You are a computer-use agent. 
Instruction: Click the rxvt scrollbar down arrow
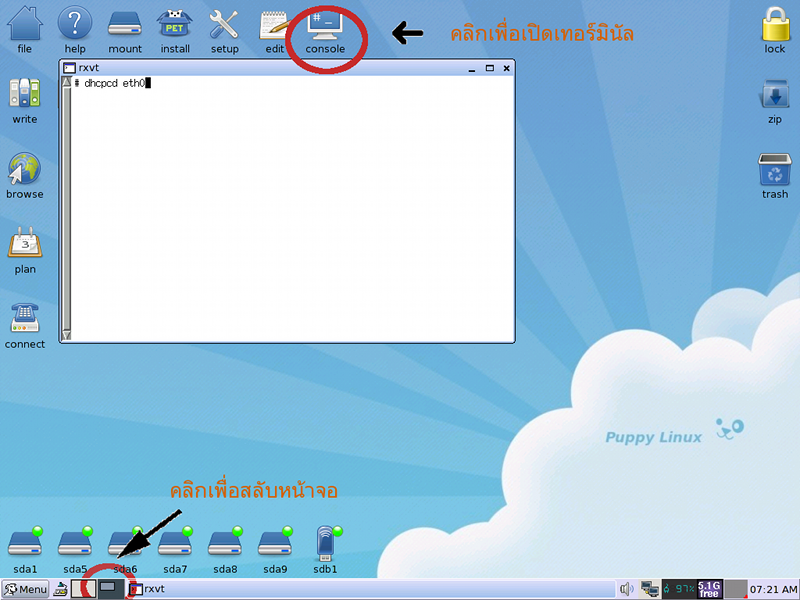click(x=66, y=335)
